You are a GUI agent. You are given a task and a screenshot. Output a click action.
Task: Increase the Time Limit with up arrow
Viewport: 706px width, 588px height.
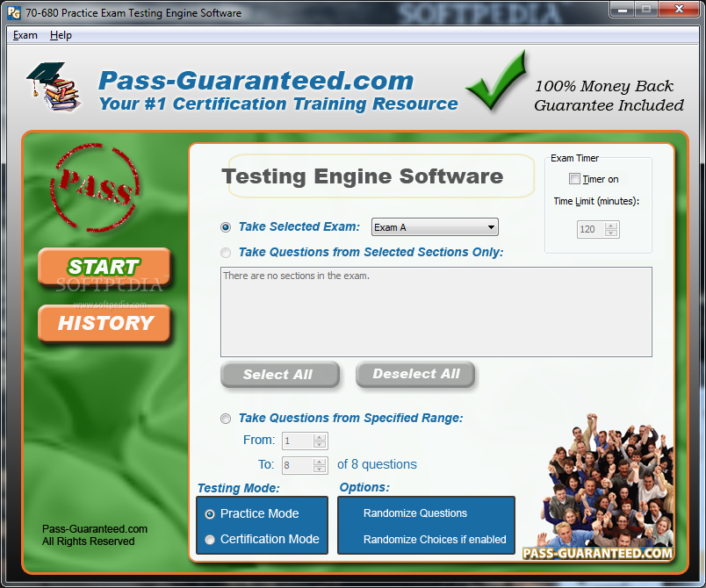[611, 226]
